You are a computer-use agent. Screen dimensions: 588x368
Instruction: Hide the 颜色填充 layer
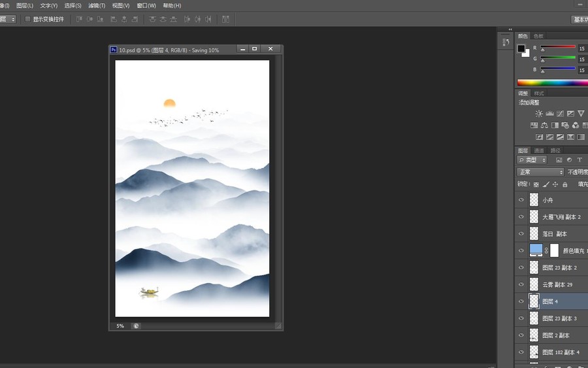tap(521, 250)
